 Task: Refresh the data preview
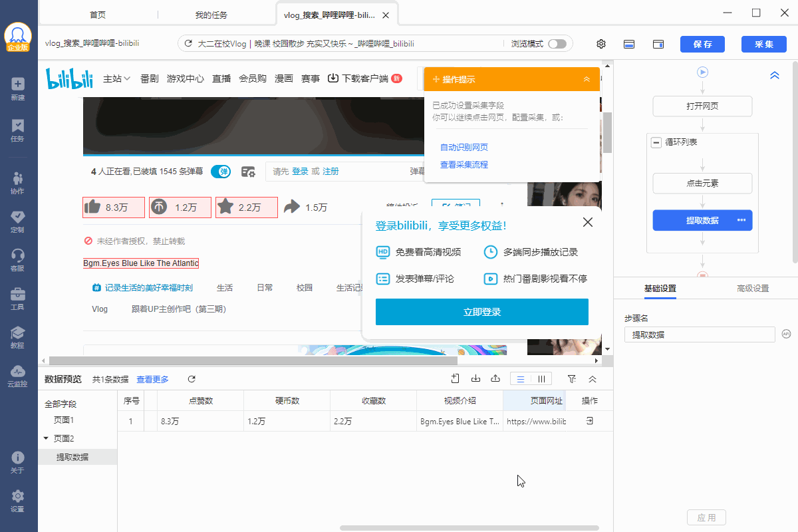(x=192, y=379)
